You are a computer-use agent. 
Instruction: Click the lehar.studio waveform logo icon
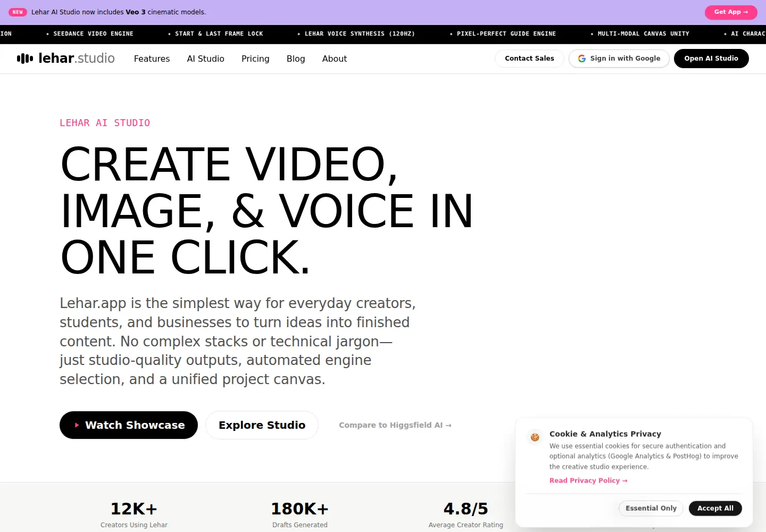pyautogui.click(x=25, y=59)
